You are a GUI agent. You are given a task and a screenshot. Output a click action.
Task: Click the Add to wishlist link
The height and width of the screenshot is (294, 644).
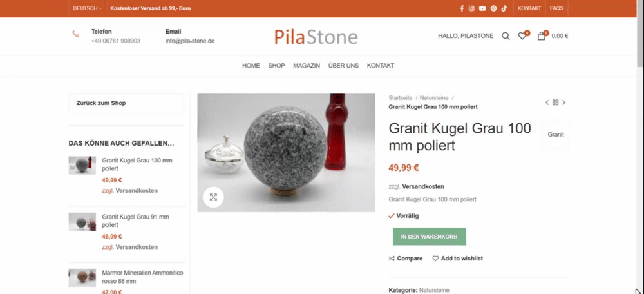tap(457, 259)
